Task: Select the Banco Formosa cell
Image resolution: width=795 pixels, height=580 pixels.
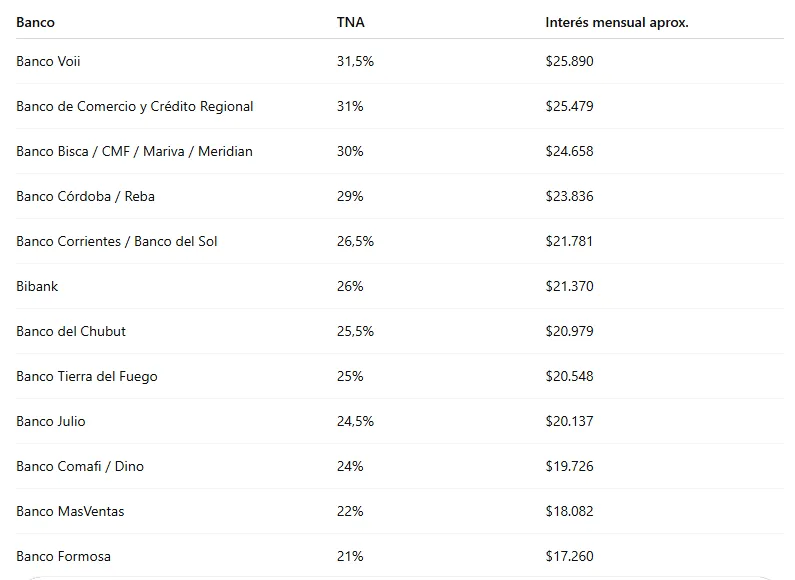Action: [63, 556]
